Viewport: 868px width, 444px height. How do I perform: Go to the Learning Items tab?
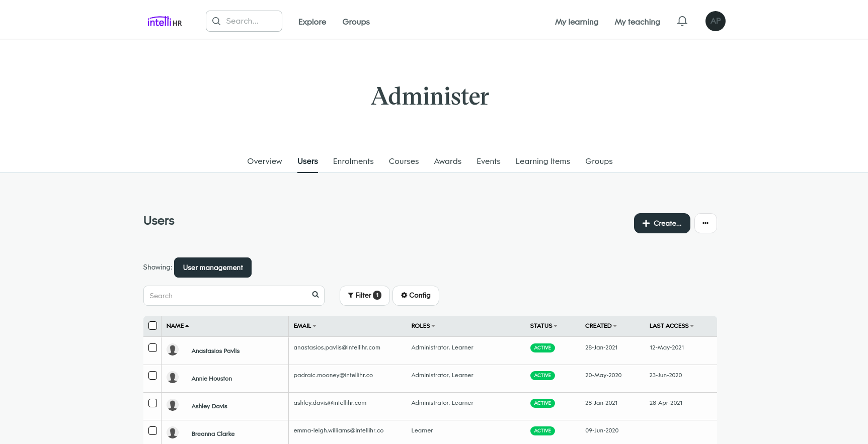click(x=542, y=161)
